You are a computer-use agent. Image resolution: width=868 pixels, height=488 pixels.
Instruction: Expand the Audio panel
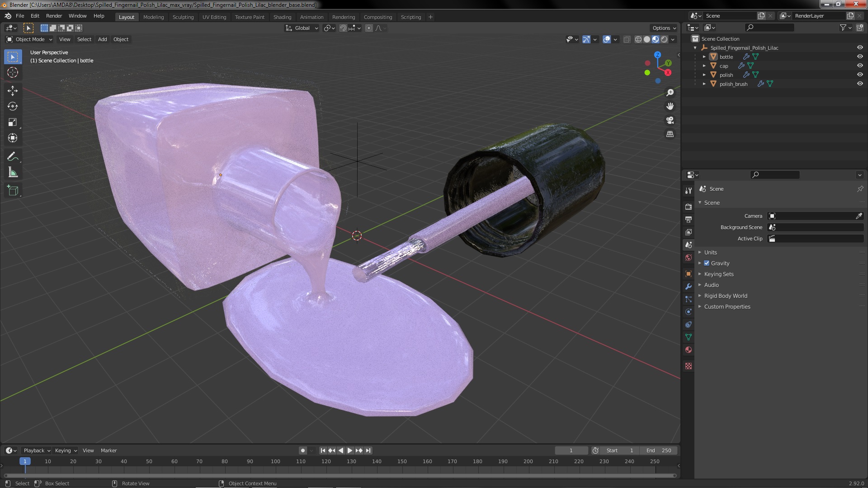[x=711, y=285]
